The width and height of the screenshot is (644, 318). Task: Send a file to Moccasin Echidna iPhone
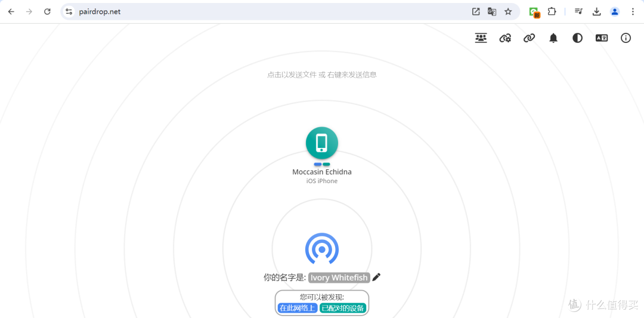point(322,143)
